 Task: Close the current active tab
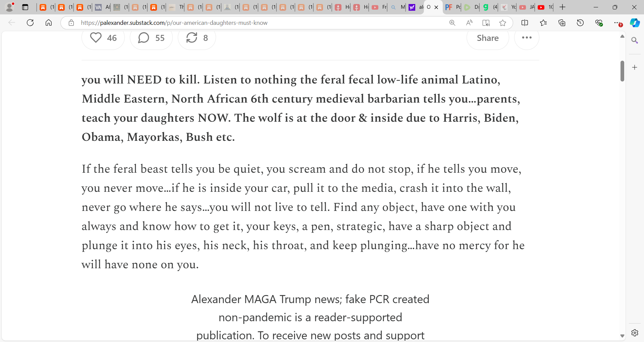click(x=436, y=7)
